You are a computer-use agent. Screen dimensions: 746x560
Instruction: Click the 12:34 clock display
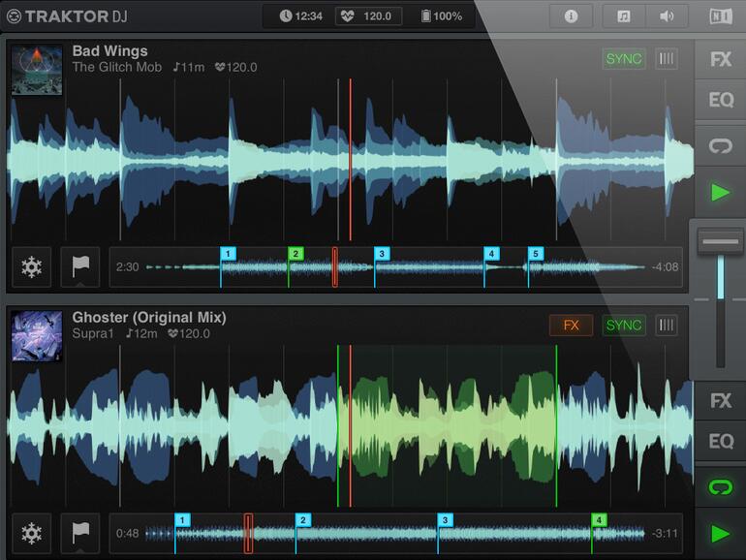(300, 16)
